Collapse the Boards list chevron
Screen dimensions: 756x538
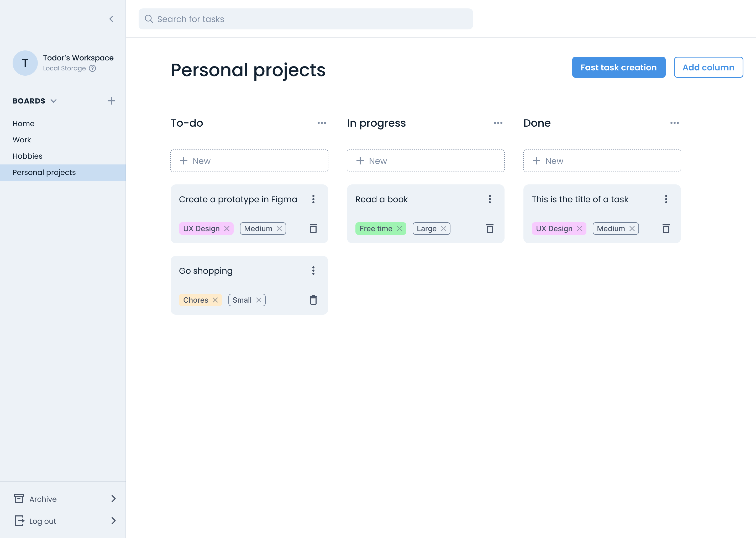54,101
